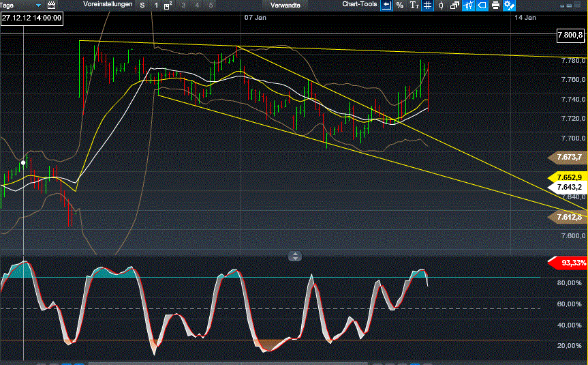Open the calendar date picker icon

[x=51, y=5]
